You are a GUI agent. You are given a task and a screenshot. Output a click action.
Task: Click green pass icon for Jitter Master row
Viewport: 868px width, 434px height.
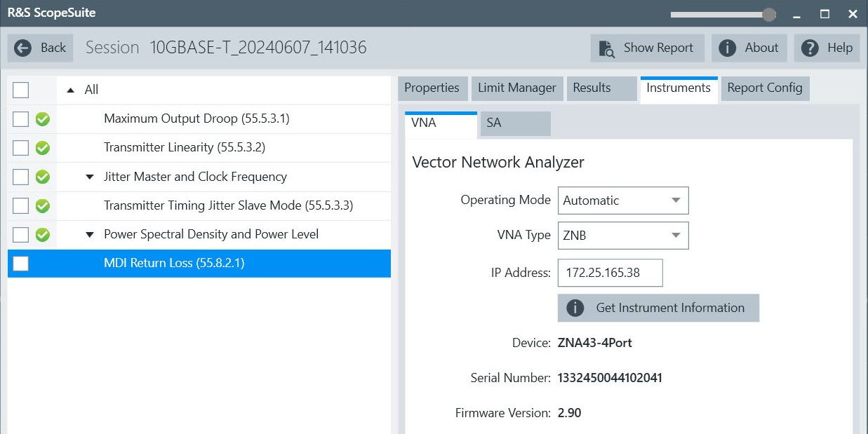(42, 177)
